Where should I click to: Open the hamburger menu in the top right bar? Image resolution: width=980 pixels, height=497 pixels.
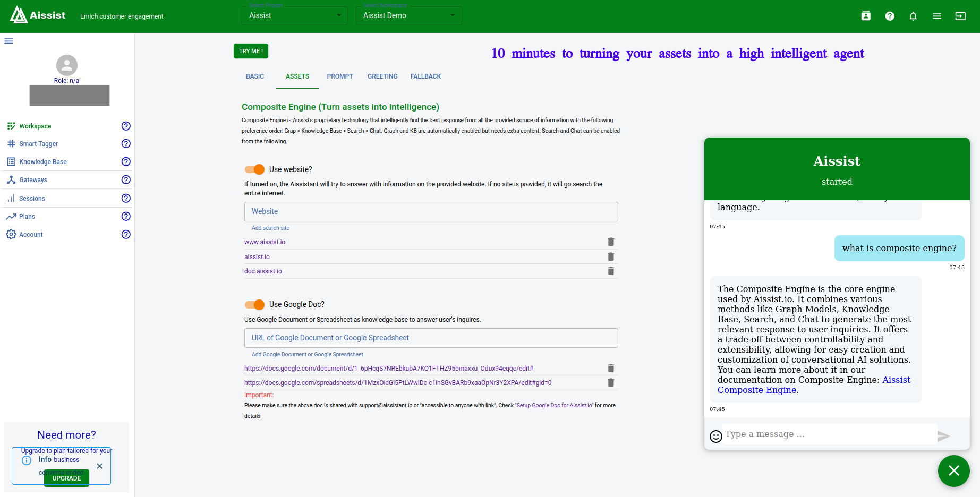click(x=937, y=16)
